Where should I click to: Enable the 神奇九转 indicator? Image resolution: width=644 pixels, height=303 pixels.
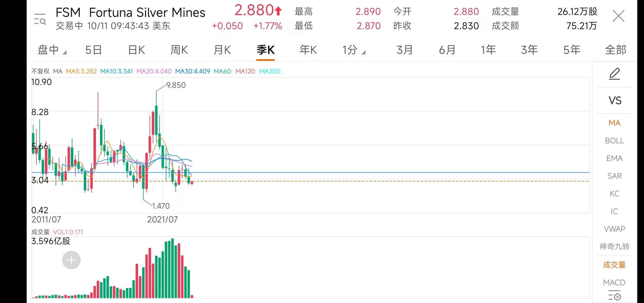point(614,247)
